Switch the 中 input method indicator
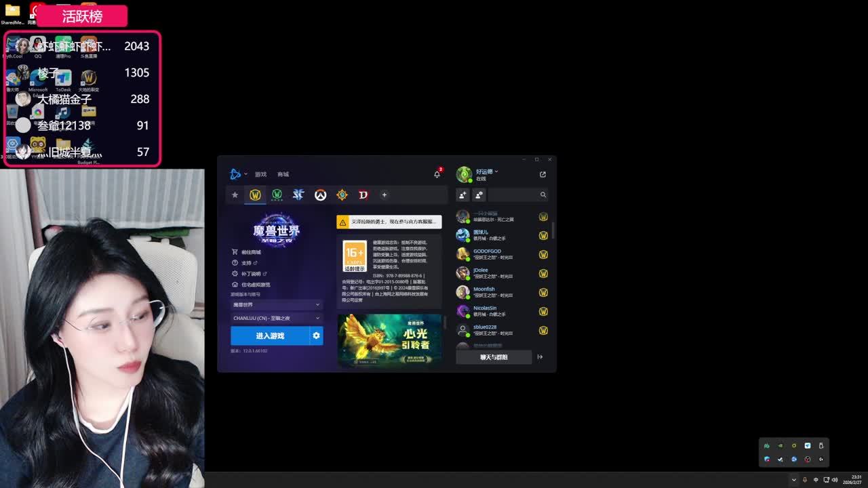Viewport: 868px width, 488px height. 816,480
